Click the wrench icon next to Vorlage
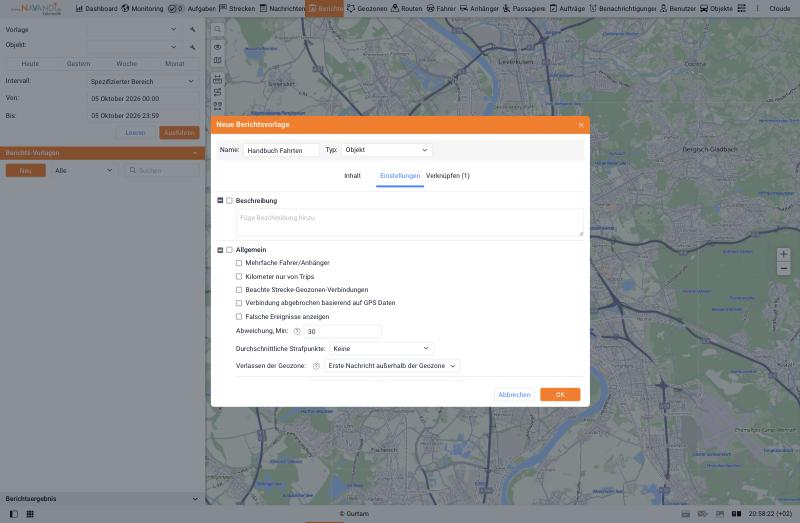 [x=193, y=30]
